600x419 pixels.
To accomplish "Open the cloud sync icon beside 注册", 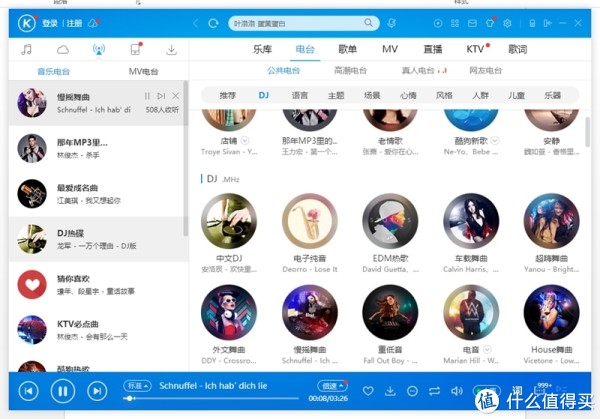I will pos(93,23).
